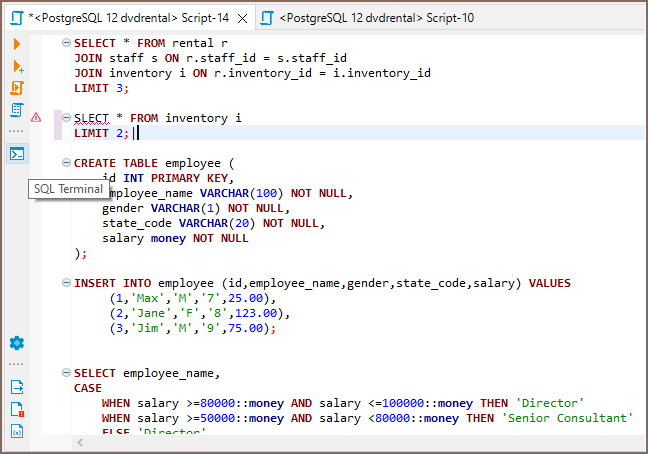
Task: Click the 'Director' WHEN line
Action: click(x=343, y=403)
